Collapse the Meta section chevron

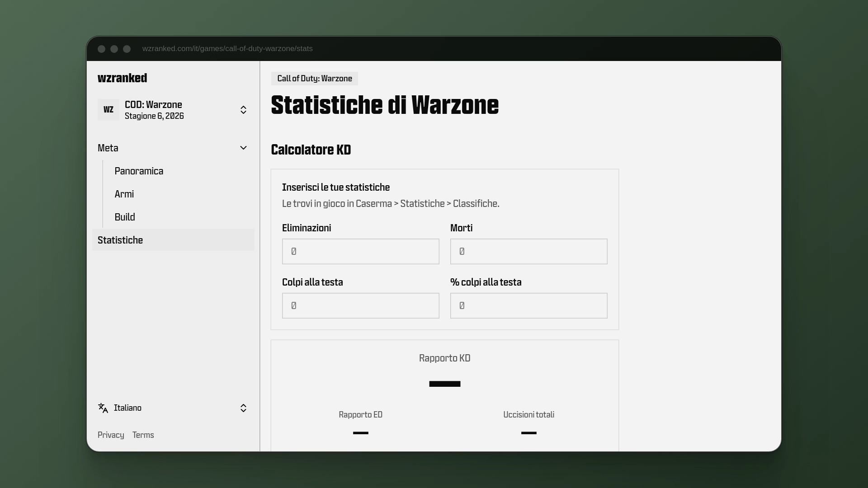tap(243, 148)
